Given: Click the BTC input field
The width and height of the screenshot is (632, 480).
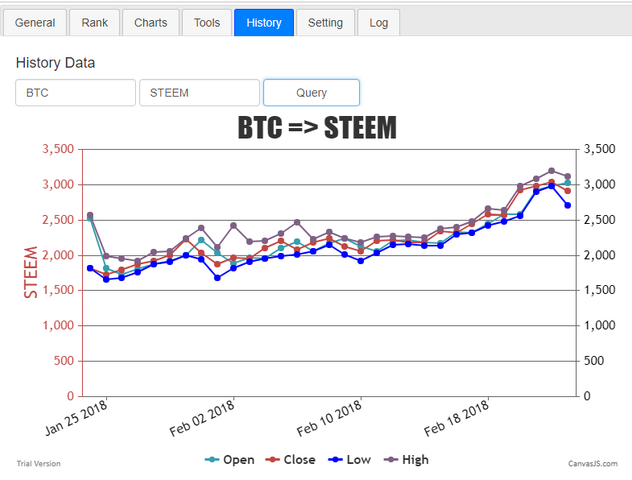Looking at the screenshot, I should [75, 93].
